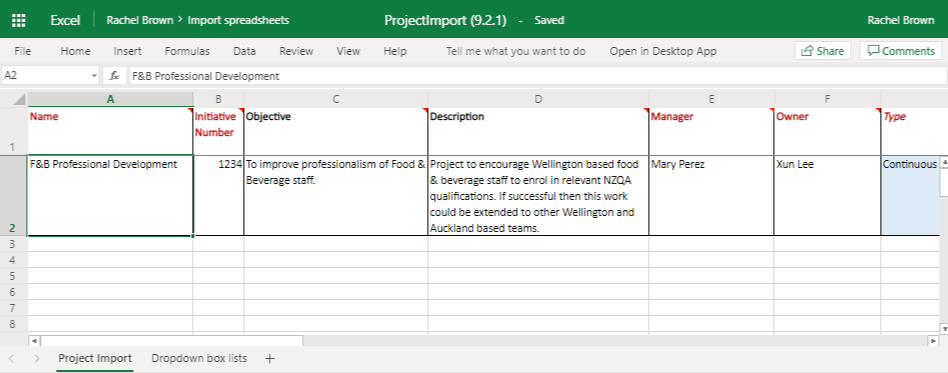948x373 pixels.
Task: Open the File menu
Action: click(22, 51)
